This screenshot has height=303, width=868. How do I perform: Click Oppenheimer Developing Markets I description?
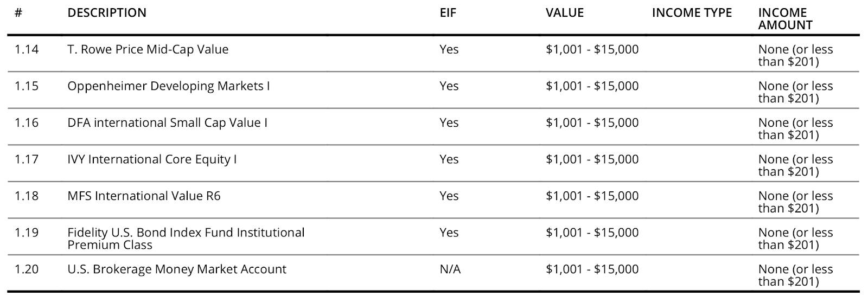(x=168, y=86)
